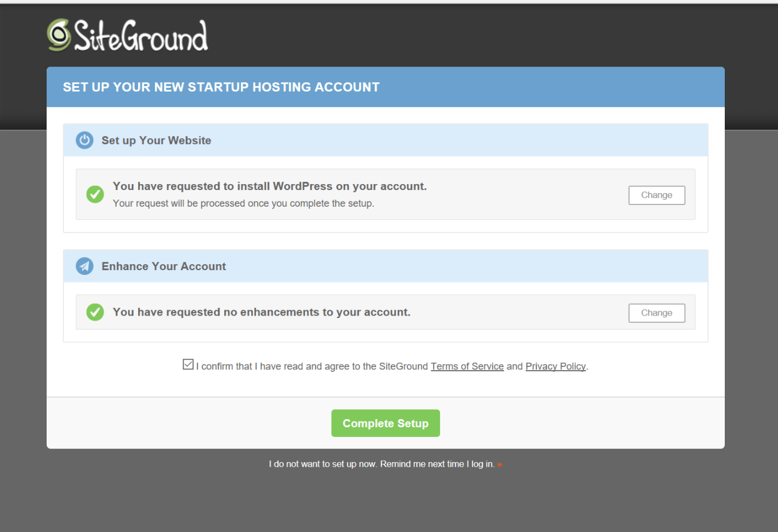
Task: Click the Complete Setup button
Action: point(386,423)
